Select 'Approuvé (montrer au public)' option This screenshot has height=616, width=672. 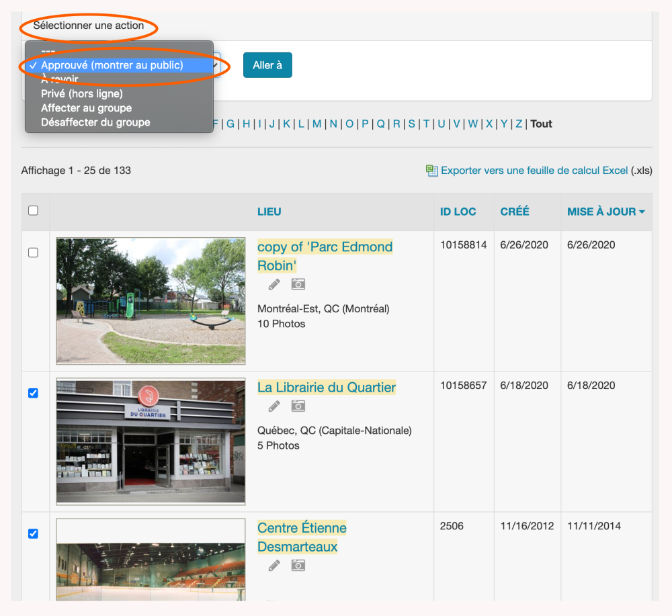tap(119, 65)
